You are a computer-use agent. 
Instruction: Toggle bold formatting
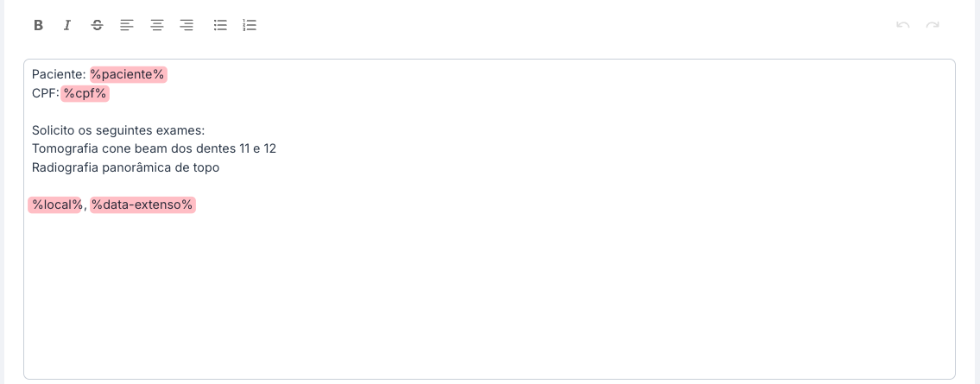point(38,25)
